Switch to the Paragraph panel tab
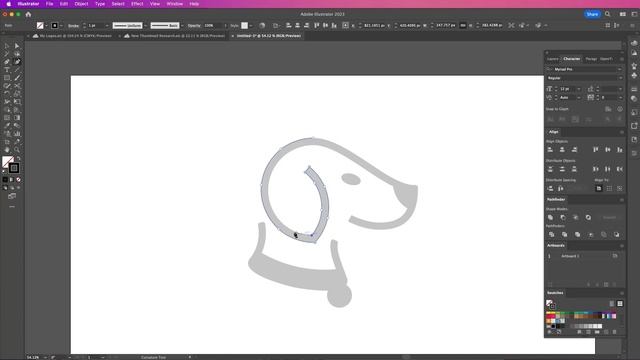640x360 pixels. click(591, 59)
